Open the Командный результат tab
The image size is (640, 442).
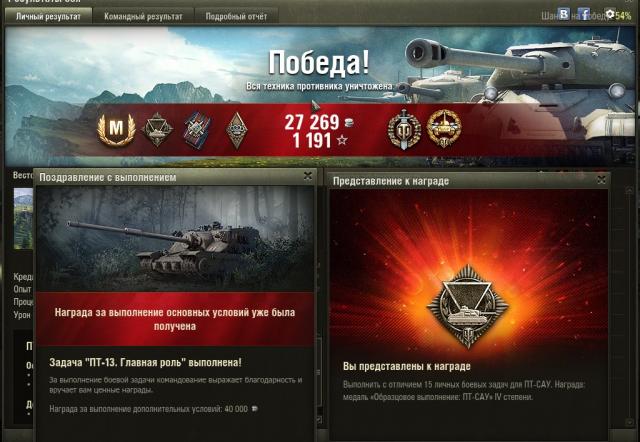tap(143, 16)
